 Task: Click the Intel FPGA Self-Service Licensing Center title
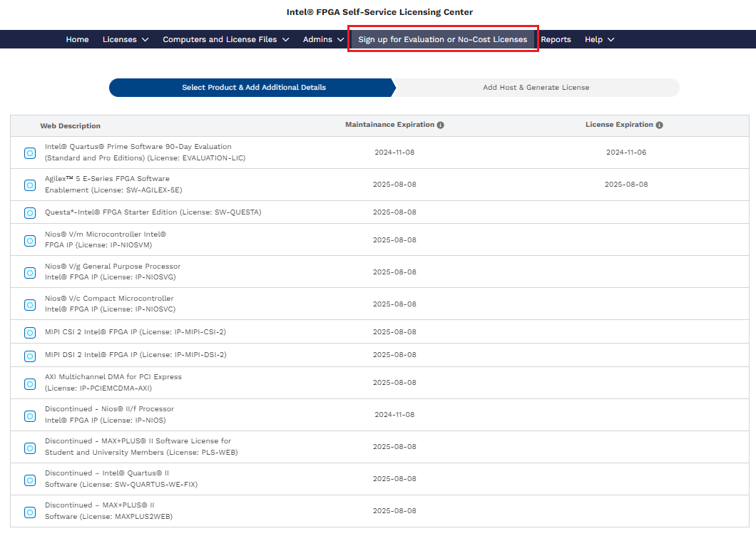point(379,12)
